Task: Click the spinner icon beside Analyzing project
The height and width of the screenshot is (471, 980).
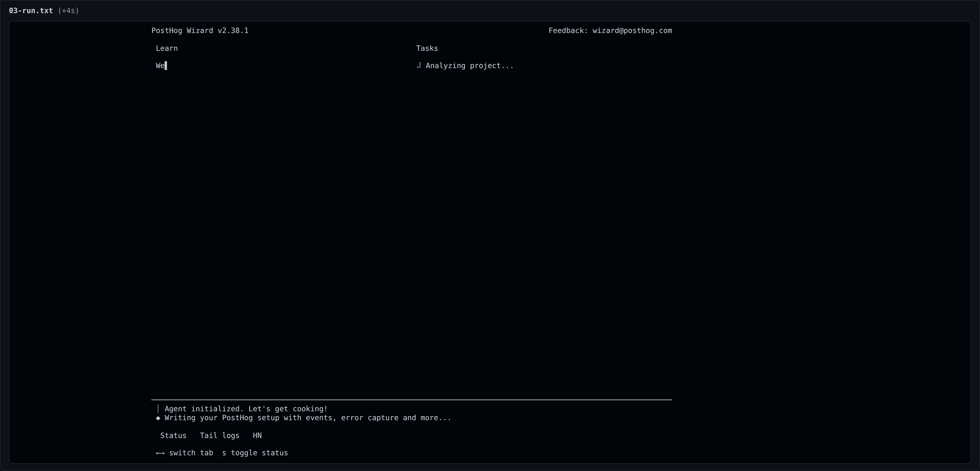Action: (419, 65)
